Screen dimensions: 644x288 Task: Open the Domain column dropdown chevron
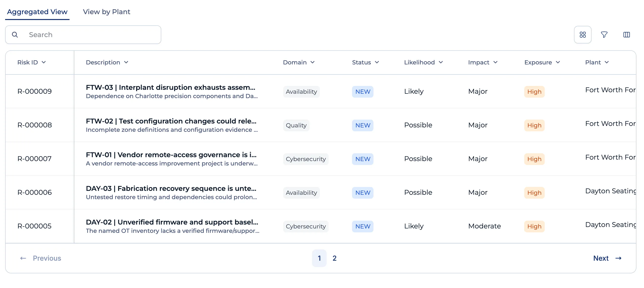[312, 62]
